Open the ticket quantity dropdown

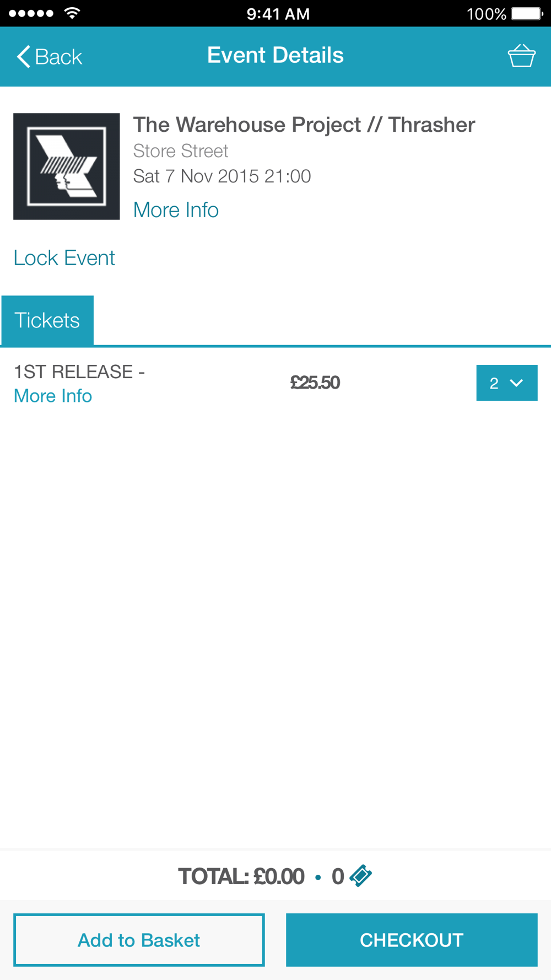506,383
